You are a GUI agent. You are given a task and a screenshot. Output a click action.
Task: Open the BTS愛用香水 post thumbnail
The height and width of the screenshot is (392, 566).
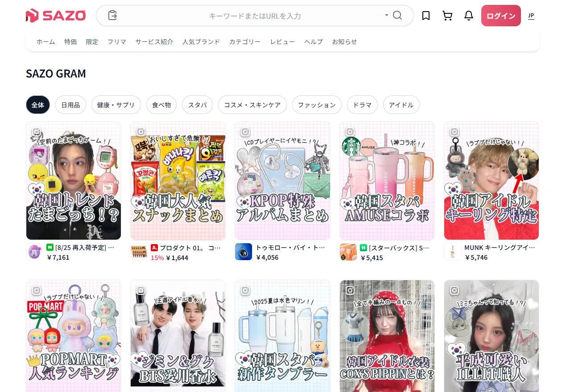[178, 336]
